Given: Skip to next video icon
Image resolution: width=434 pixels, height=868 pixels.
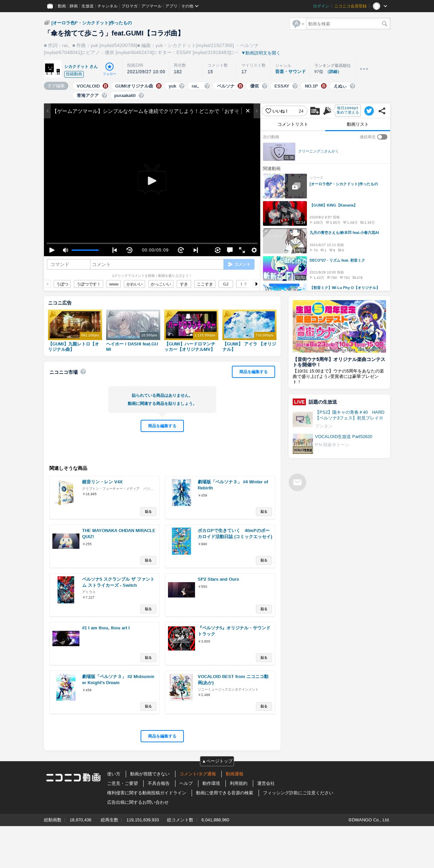Looking at the screenshot, I should (196, 250).
